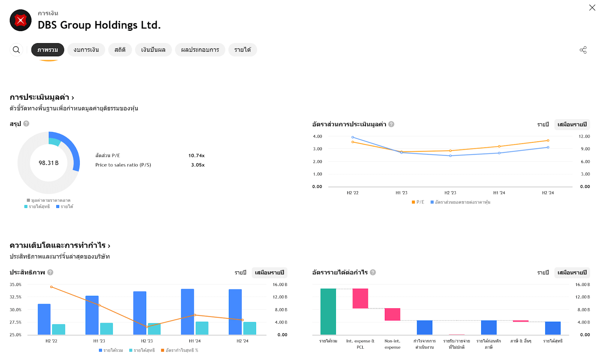Click the green รายได้รวม waterfall bar
The width and height of the screenshot is (600, 364).
point(328,312)
